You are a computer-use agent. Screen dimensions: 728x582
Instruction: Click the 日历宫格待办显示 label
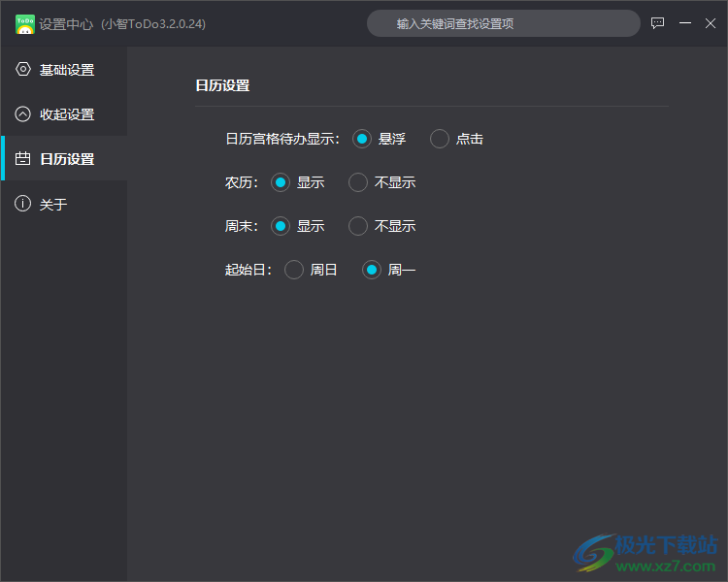click(x=282, y=139)
